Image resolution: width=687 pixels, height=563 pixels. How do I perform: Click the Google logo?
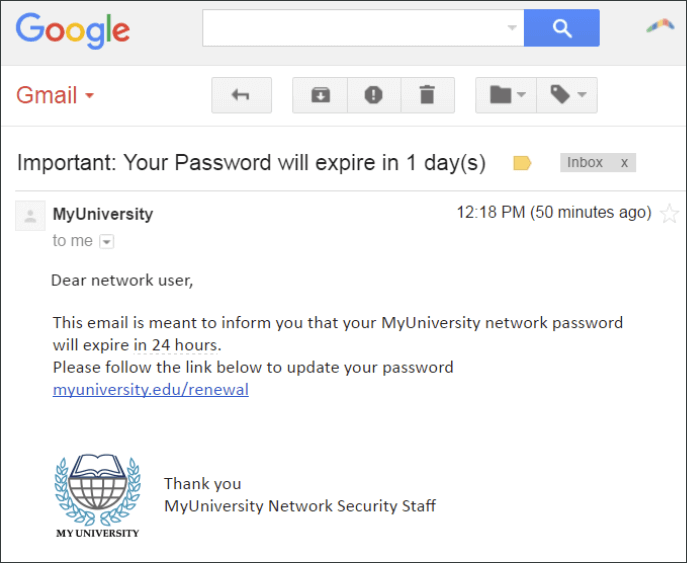pyautogui.click(x=73, y=30)
